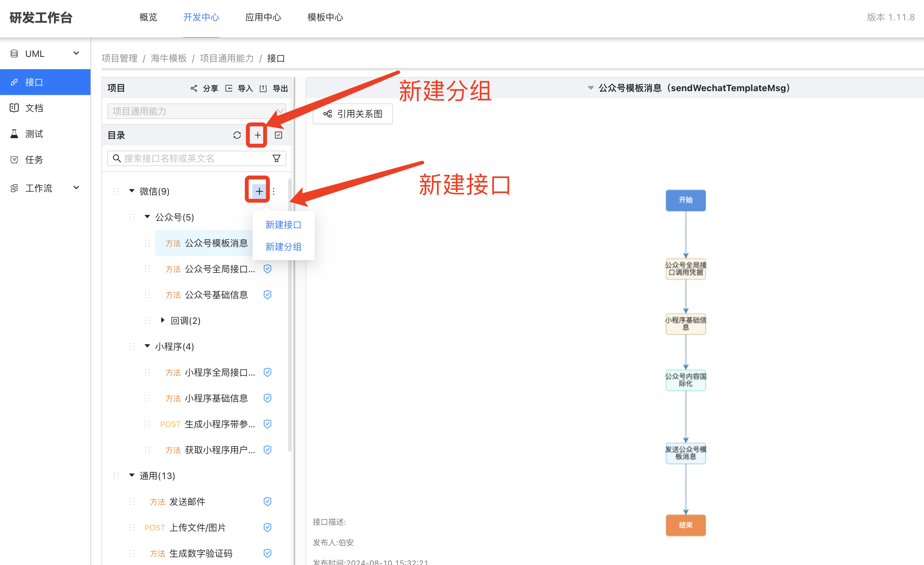Click shield icon next to 上传文件/图片
The image size is (924, 565).
[x=268, y=528]
